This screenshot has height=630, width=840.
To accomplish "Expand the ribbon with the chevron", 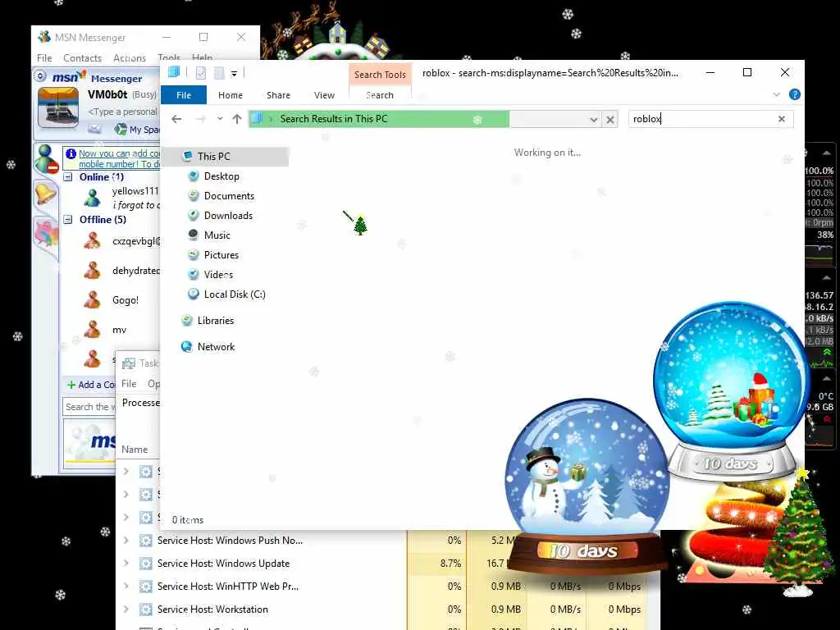I will pyautogui.click(x=776, y=95).
